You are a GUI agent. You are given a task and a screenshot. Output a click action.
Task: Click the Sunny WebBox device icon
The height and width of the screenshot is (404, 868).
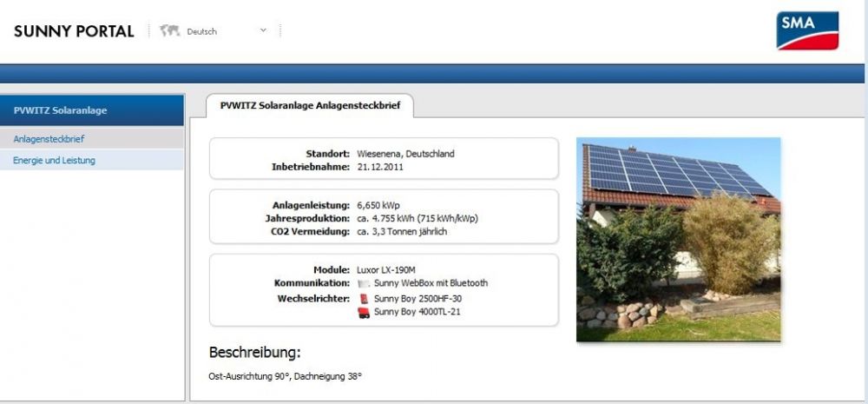pos(363,284)
